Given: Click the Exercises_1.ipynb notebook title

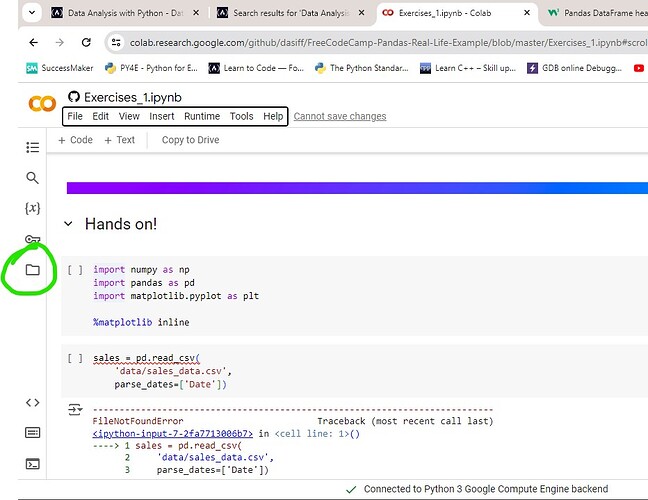Looking at the screenshot, I should coord(133,97).
